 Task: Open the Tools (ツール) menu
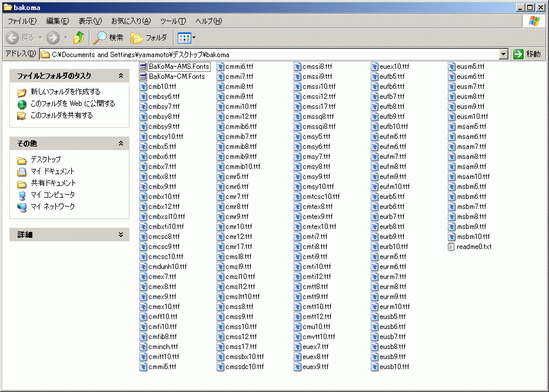[173, 21]
